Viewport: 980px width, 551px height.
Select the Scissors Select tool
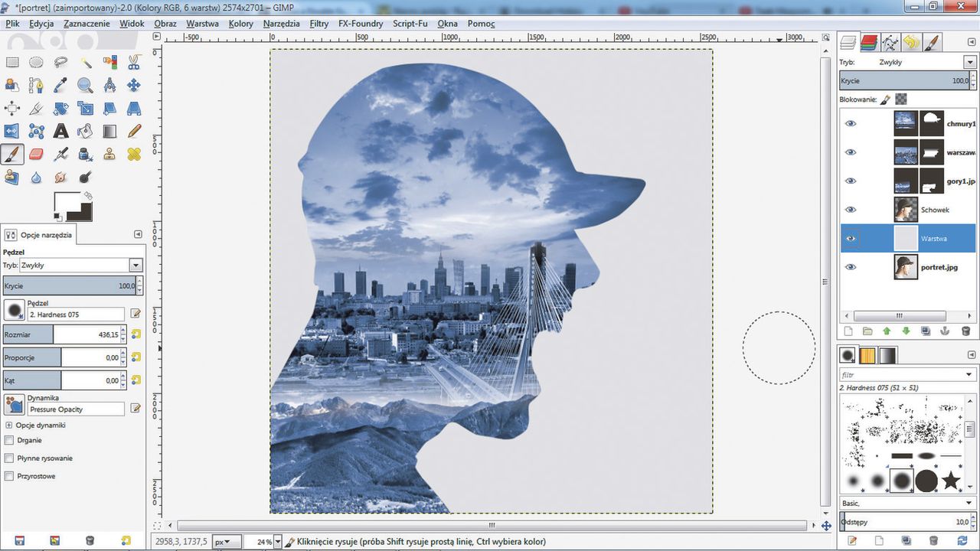(134, 63)
